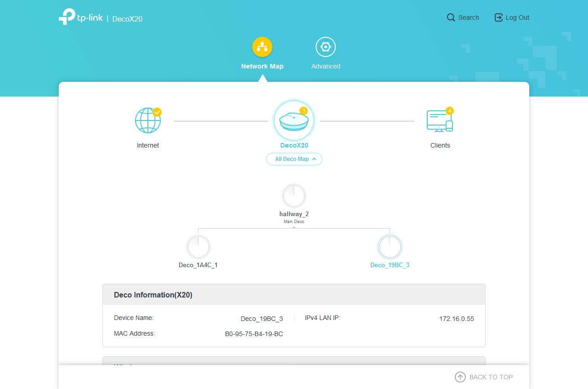Click the Clients count badge showing 4
The image size is (588, 389).
click(450, 111)
